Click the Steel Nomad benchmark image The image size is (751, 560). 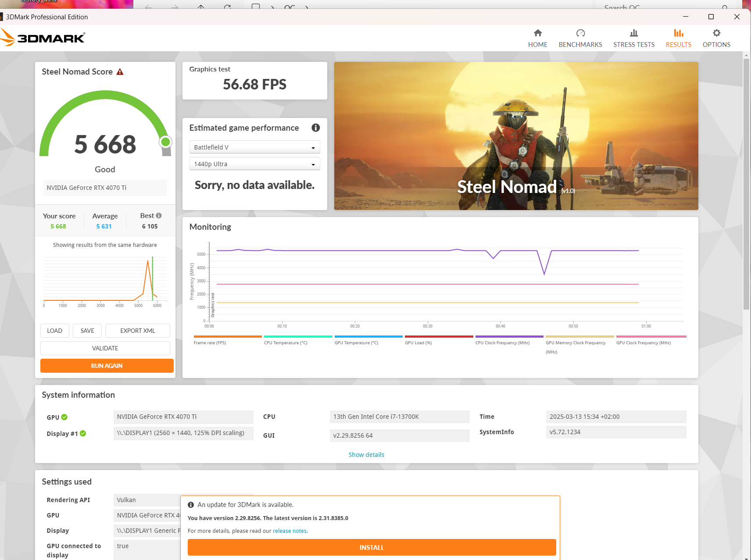tap(516, 136)
